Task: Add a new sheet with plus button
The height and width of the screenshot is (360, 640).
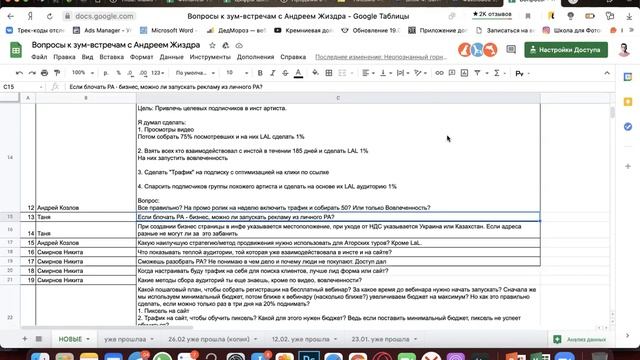Action: (x=24, y=339)
